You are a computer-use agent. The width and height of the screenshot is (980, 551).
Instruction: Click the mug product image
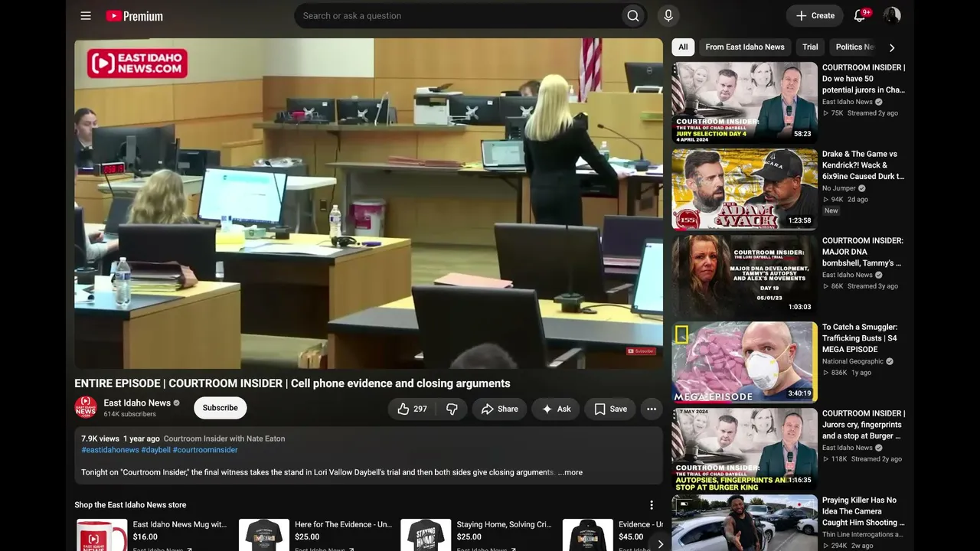[102, 535]
